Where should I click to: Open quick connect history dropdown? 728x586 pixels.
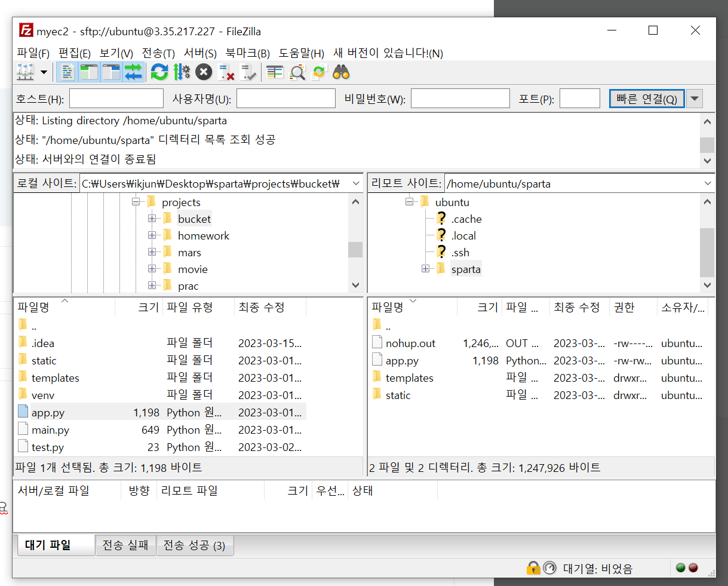coord(695,99)
